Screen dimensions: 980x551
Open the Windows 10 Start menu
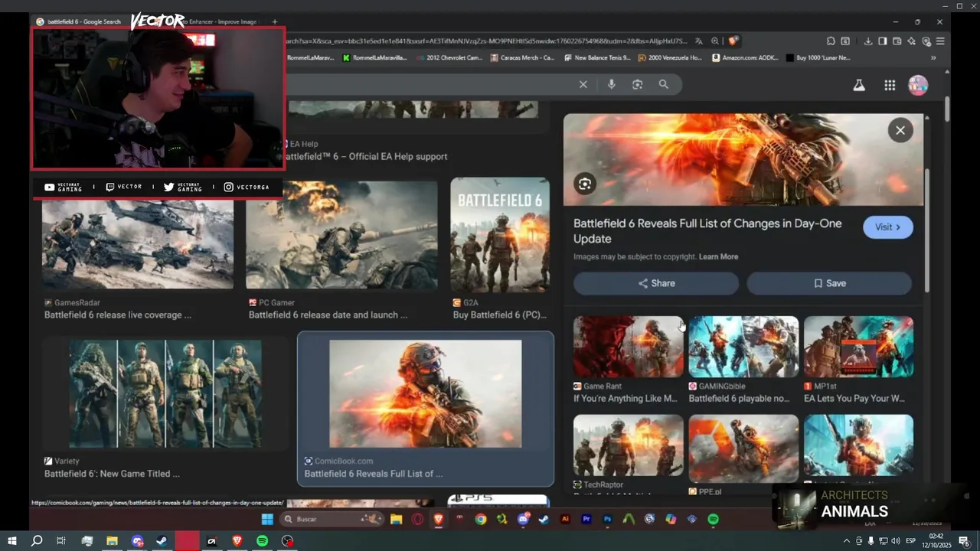11,541
